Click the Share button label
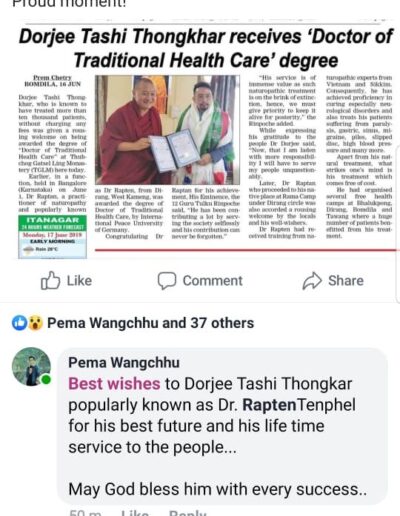 coord(346,281)
